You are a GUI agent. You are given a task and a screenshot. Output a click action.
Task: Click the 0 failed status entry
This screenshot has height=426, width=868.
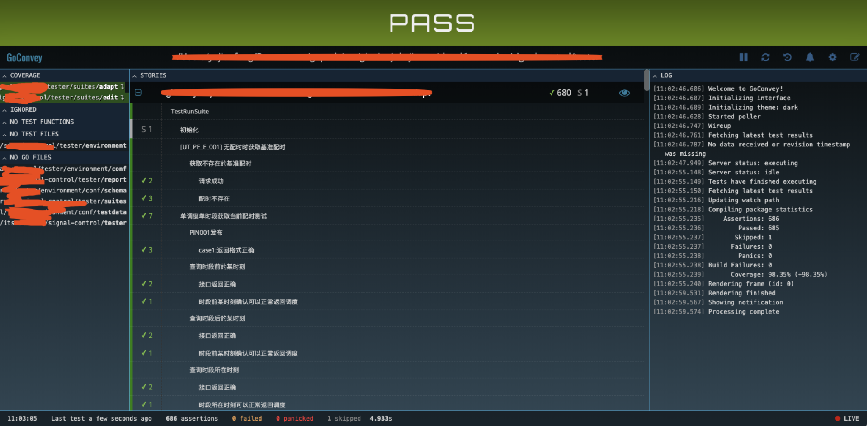(x=247, y=419)
